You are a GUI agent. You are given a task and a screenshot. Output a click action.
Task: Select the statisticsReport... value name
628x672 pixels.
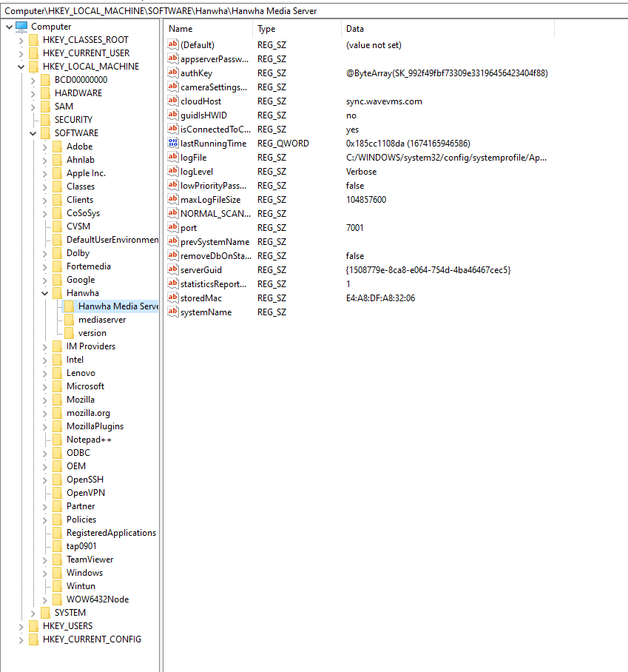213,284
